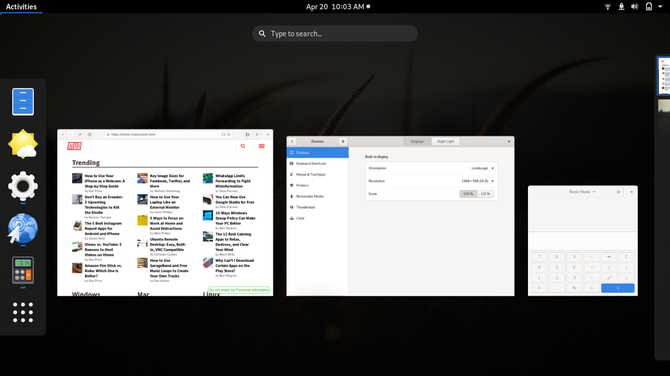Open 'You Can Now Use Google Stadia' article

click(x=235, y=200)
